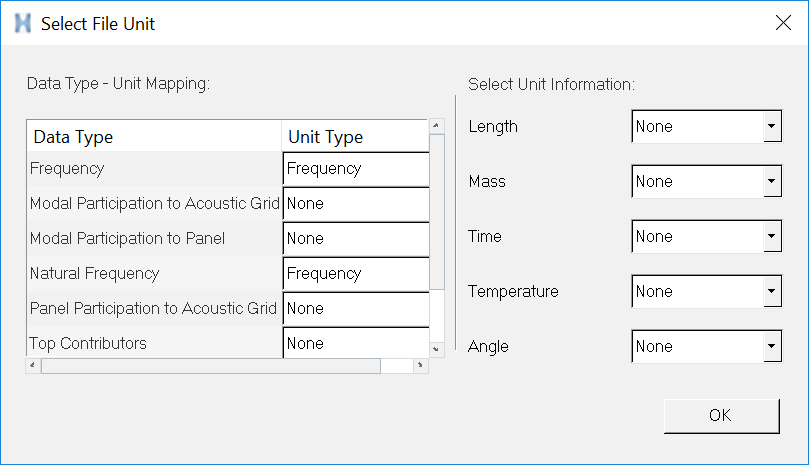This screenshot has width=809, height=465.
Task: Click the vertical scrollbar of the mapping table
Action: click(436, 210)
